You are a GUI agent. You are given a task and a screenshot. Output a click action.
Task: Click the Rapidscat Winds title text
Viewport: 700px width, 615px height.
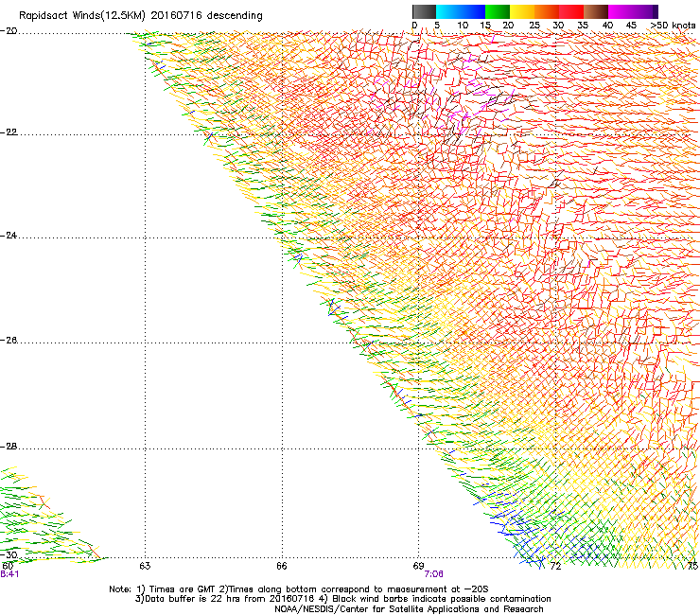click(141, 16)
